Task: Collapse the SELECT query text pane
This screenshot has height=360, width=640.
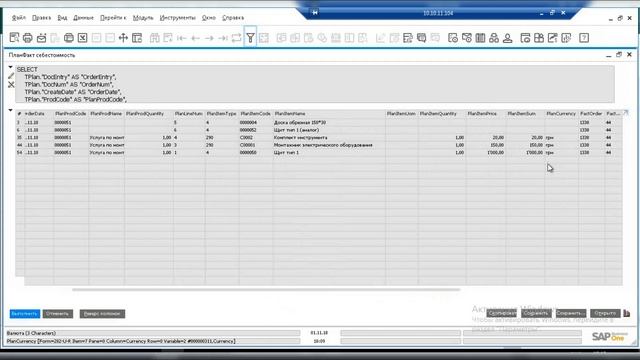Action: coord(11,67)
